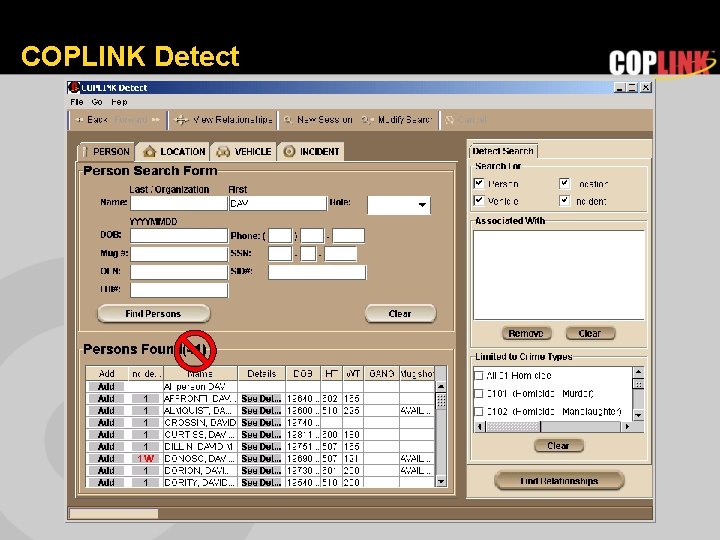
Task: Click the COPLINK Detect title bar icon
Action: click(x=73, y=87)
